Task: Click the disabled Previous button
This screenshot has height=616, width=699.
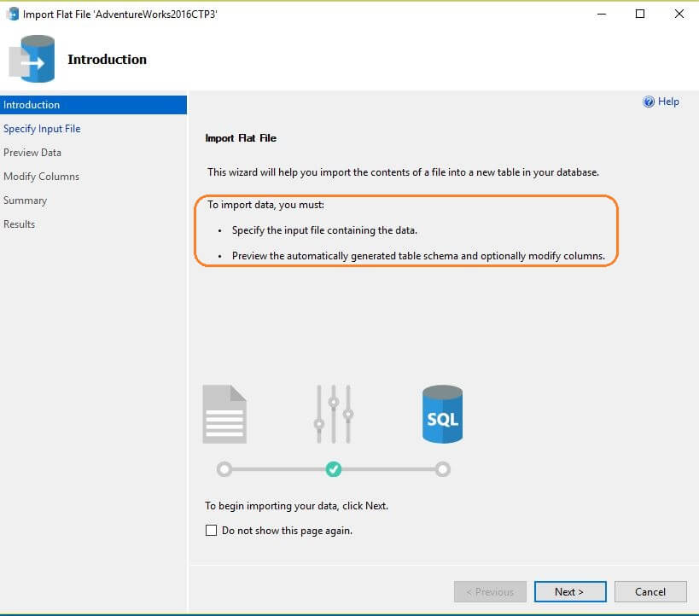Action: point(489,591)
